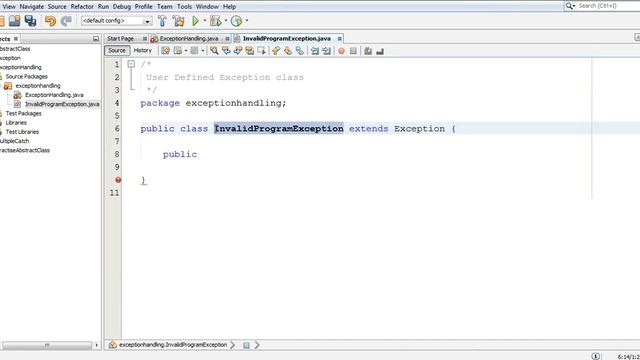
Task: Switch to the ExceptionHandling.java tab
Action: pos(189,38)
